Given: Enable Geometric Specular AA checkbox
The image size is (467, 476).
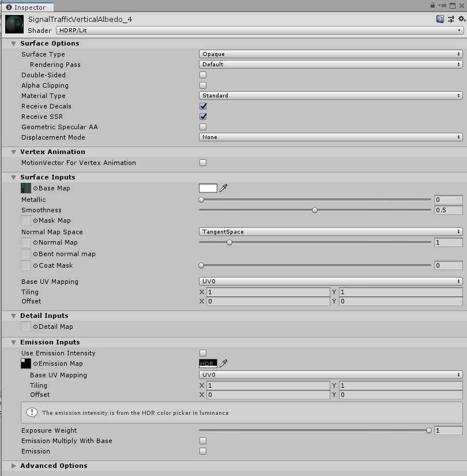Looking at the screenshot, I should pyautogui.click(x=203, y=127).
